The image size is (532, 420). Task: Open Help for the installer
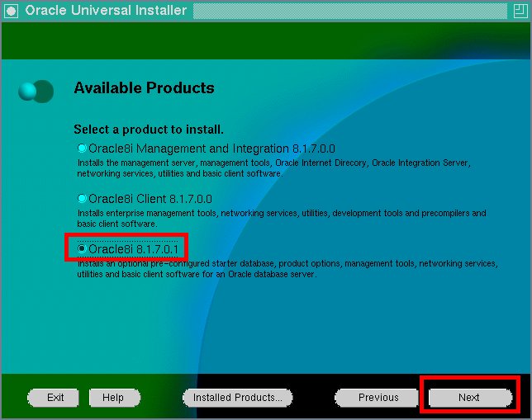tap(115, 397)
